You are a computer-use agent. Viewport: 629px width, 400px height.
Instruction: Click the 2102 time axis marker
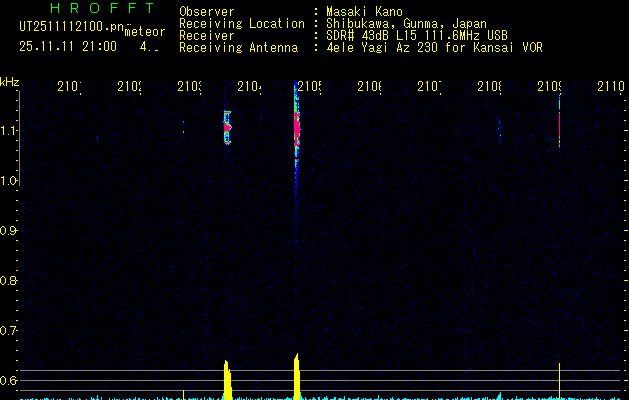pos(130,86)
